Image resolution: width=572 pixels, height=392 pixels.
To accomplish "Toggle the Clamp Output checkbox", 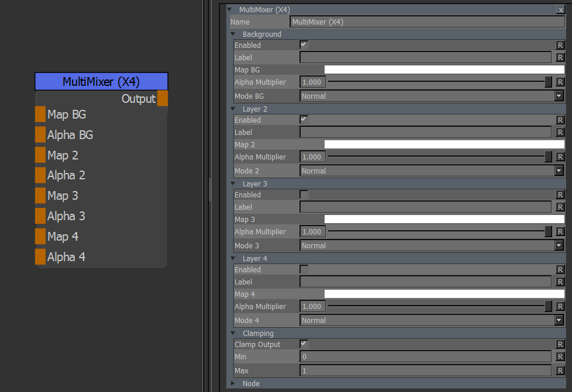I will point(304,344).
